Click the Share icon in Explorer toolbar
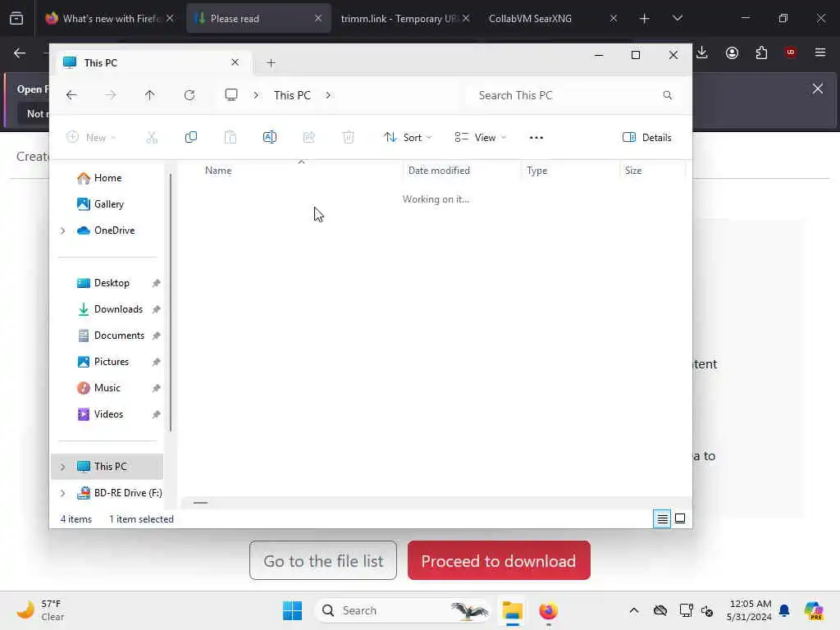 pos(309,137)
